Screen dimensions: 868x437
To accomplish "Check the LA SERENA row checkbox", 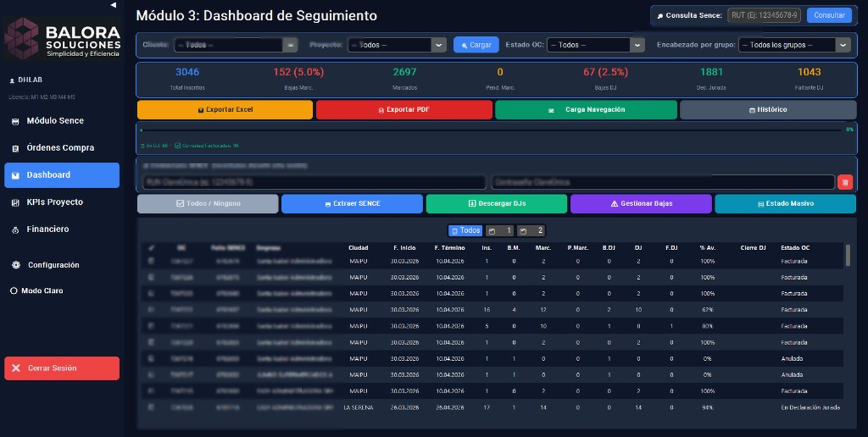I will tap(151, 407).
